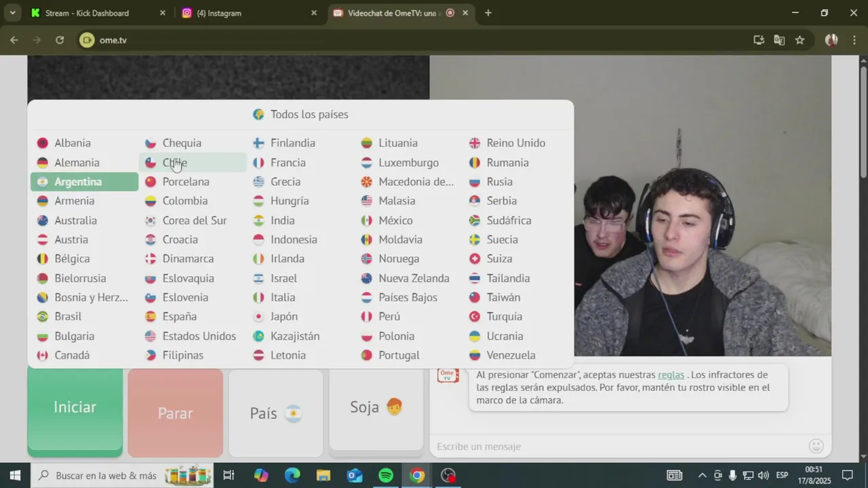Select España from the countries
The image size is (868, 488).
193,317
